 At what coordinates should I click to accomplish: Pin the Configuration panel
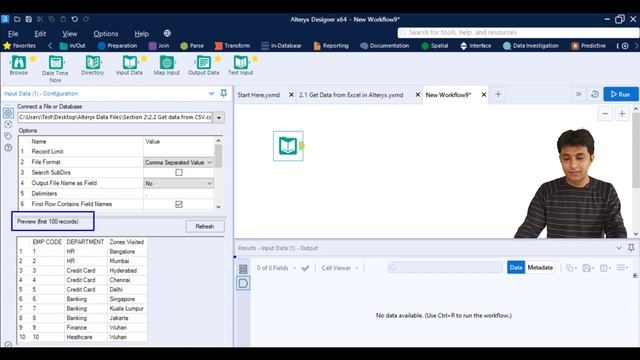[224, 93]
